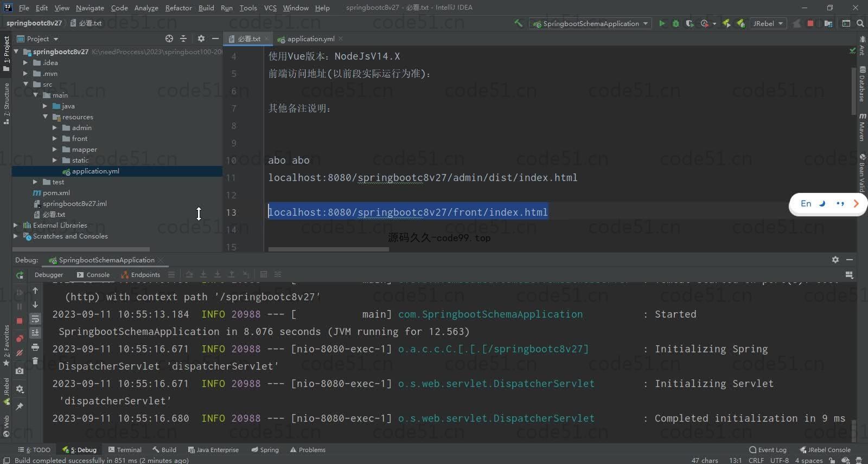Toggle scroll to end in console
This screenshot has height=464, width=868.
pos(35,333)
